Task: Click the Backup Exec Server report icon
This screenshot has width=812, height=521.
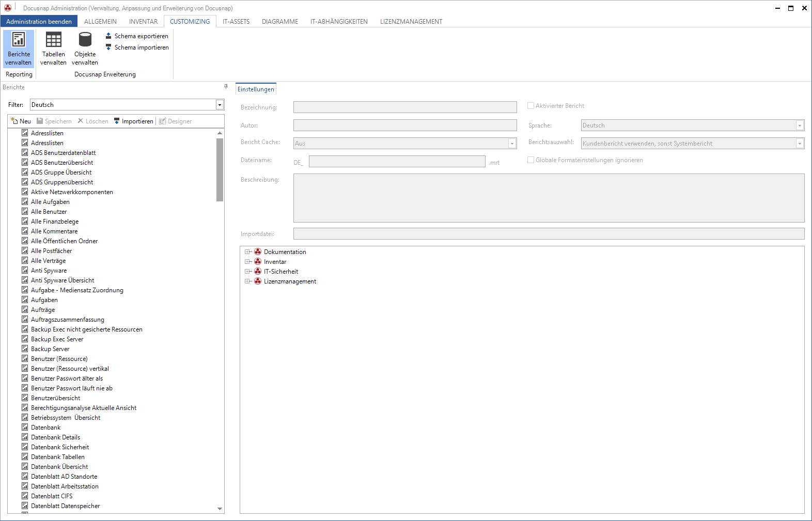Action: click(x=25, y=339)
